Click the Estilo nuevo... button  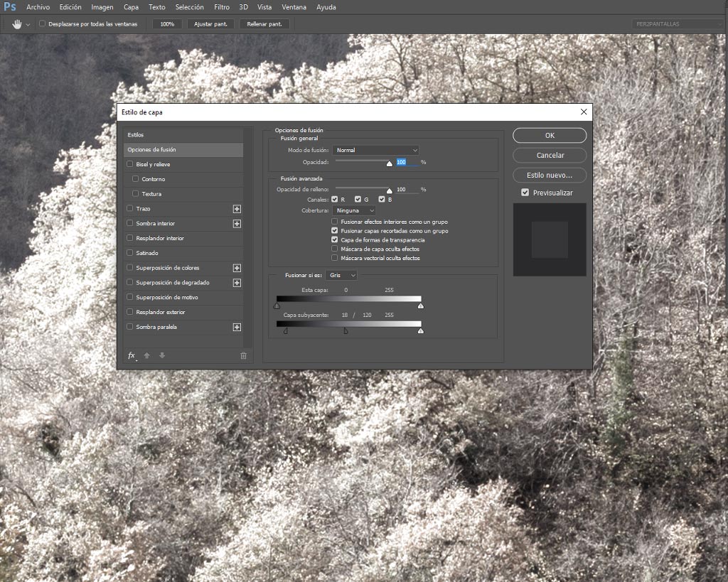tap(550, 176)
